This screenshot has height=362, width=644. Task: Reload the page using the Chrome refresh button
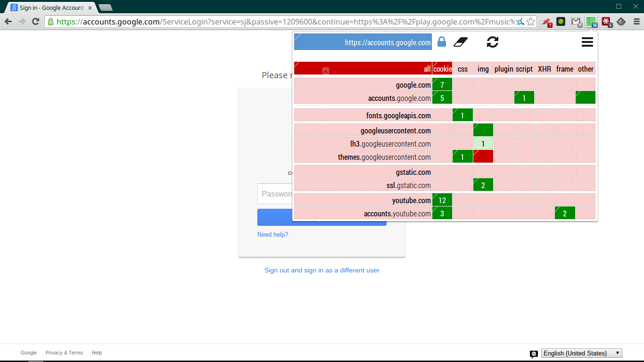(35, 22)
